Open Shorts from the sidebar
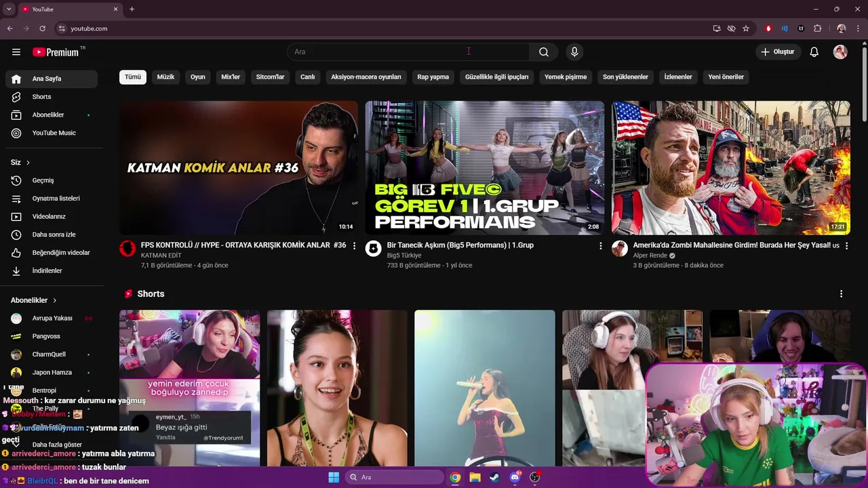This screenshot has width=868, height=488. pos(52,97)
